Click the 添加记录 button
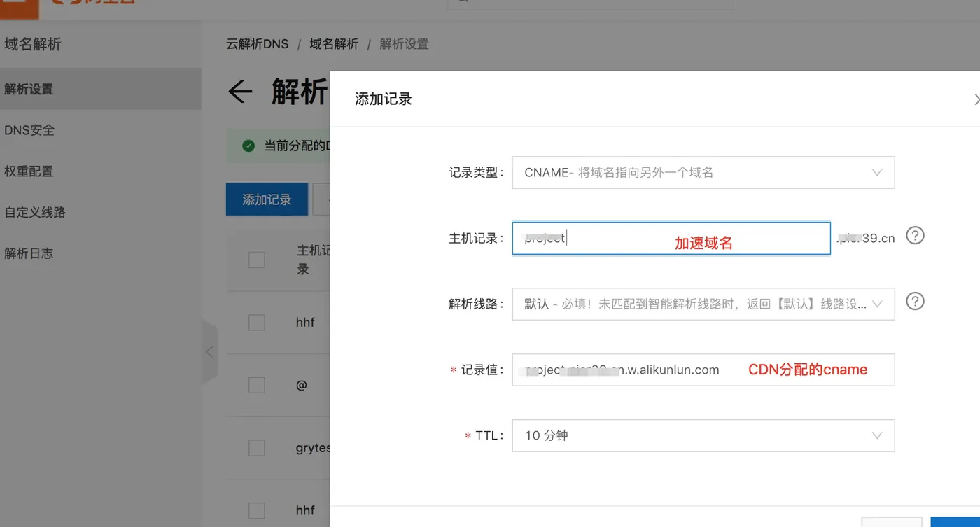The width and height of the screenshot is (980, 527). pyautogui.click(x=267, y=199)
